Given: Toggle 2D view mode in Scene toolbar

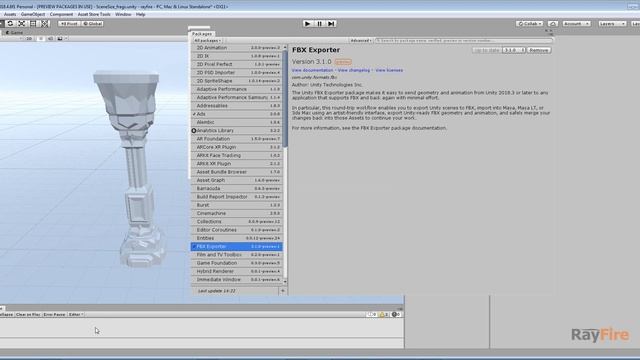Looking at the screenshot, I should (x=29, y=39).
